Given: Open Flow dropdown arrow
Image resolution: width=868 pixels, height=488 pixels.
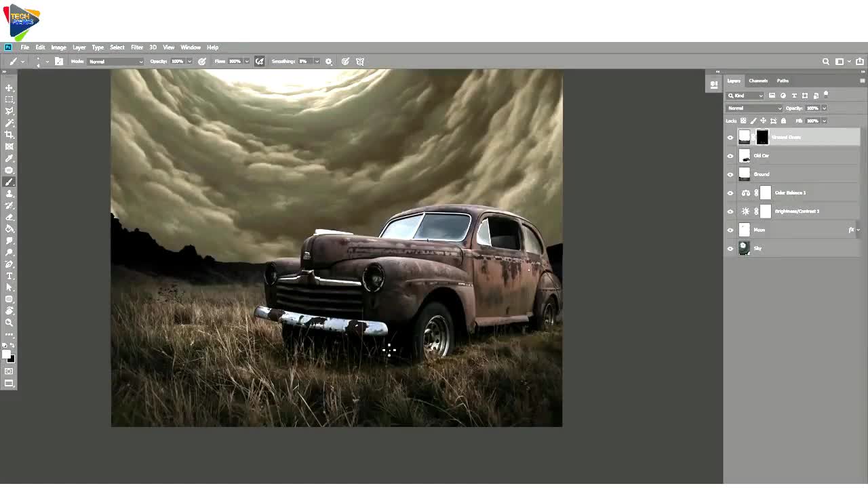Looking at the screenshot, I should pos(247,62).
